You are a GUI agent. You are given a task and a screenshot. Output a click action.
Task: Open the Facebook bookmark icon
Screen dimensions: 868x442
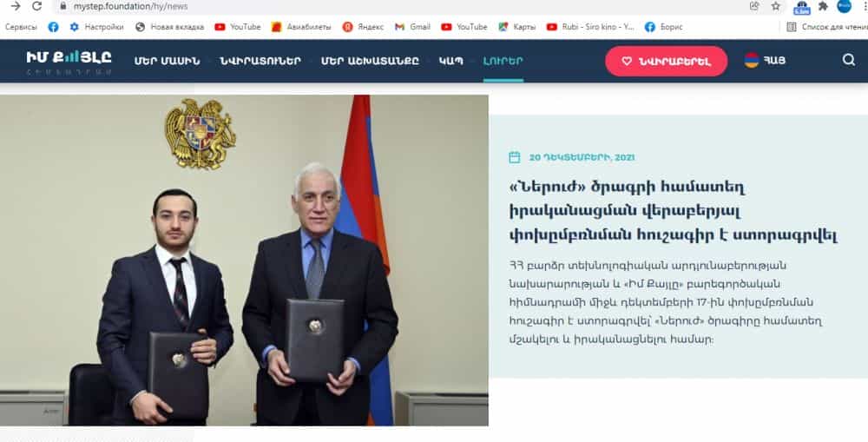click(53, 27)
